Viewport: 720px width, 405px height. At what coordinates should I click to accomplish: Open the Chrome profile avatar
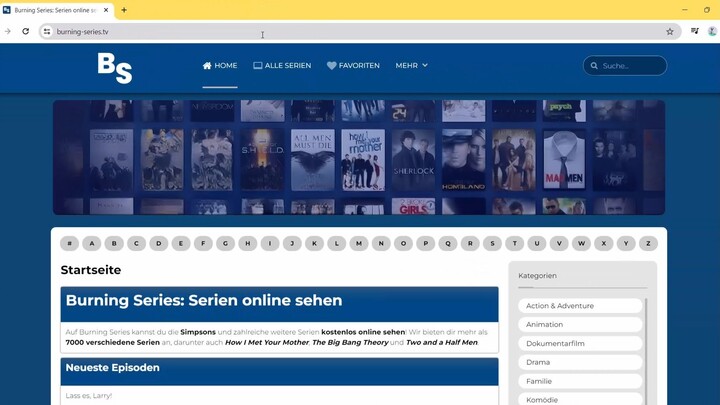(x=712, y=31)
